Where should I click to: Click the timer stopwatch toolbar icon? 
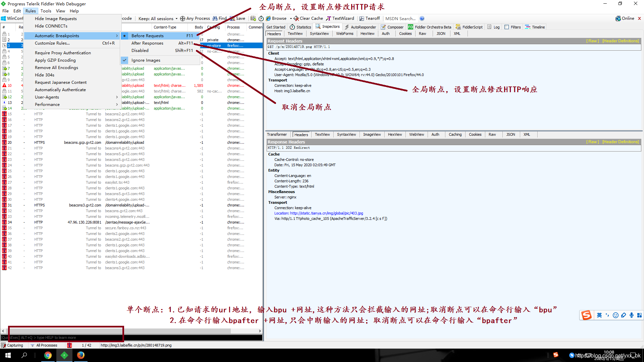point(261,18)
